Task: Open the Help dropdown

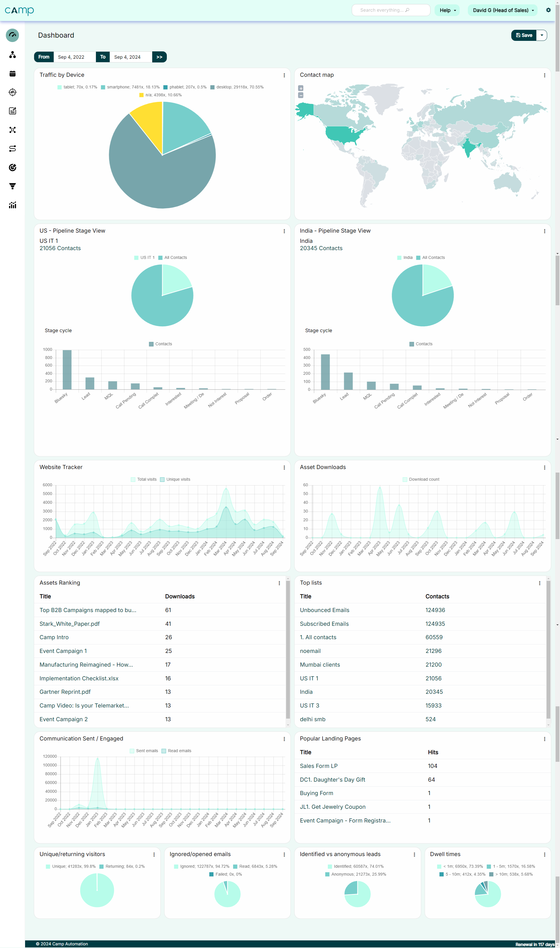Action: [447, 10]
